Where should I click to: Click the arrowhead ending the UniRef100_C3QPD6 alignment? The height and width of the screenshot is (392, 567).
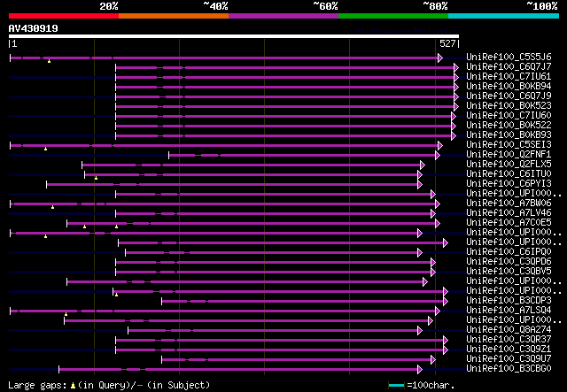tap(433, 263)
